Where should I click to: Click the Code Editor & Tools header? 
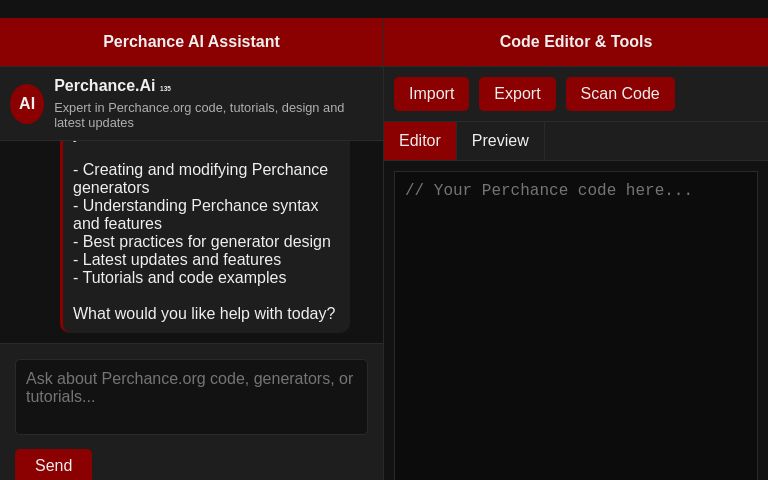[x=575, y=42]
